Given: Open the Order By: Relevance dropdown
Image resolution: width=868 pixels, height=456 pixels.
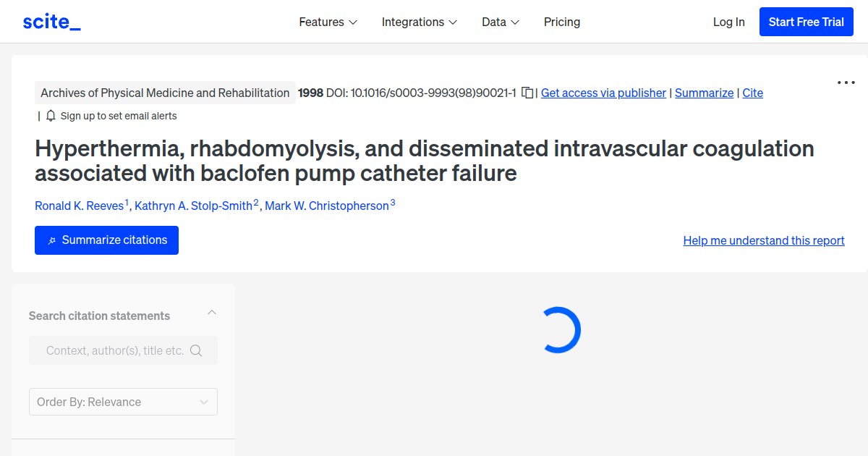Looking at the screenshot, I should pos(123,402).
